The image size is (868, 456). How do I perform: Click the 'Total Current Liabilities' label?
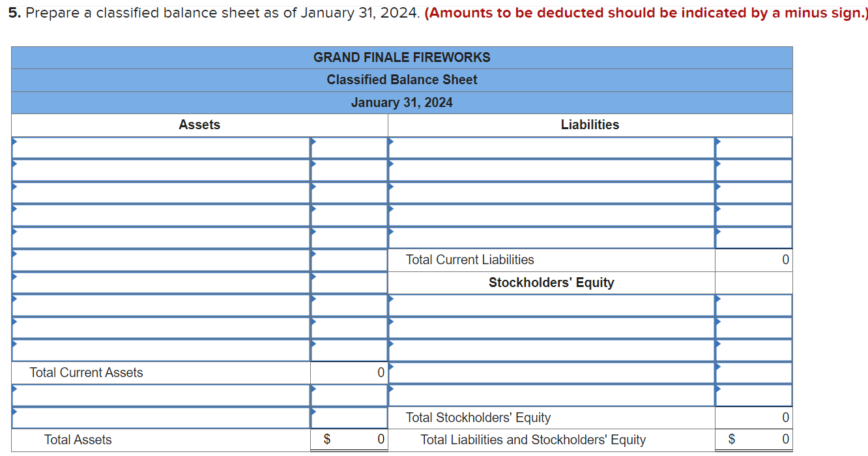coord(470,260)
